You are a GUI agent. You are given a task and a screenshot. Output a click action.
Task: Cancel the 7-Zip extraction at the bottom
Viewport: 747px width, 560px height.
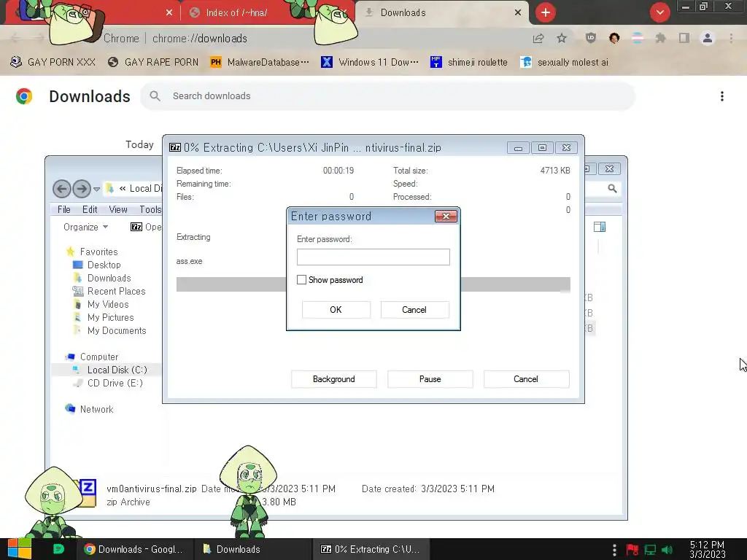click(526, 379)
